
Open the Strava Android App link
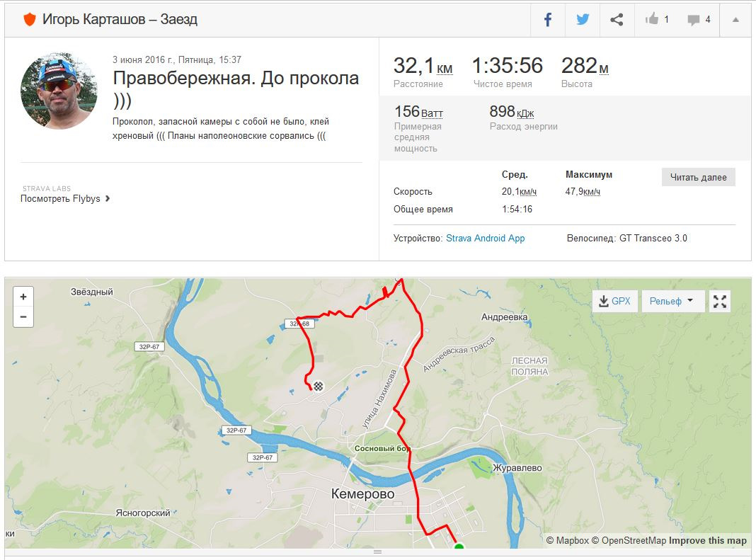[x=485, y=239]
